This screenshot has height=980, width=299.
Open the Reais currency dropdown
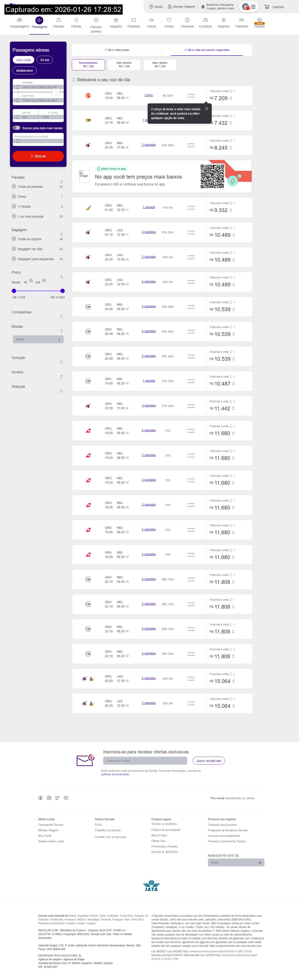(x=38, y=339)
